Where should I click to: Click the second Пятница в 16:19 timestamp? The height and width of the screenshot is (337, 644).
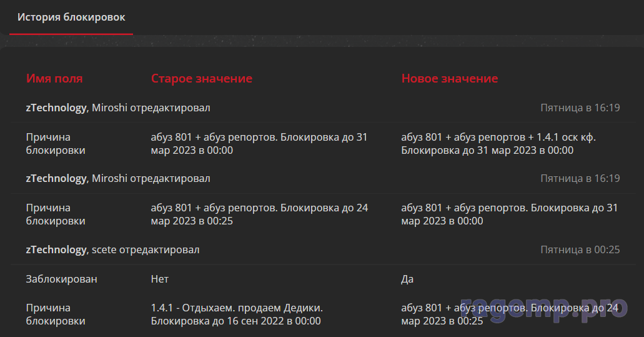tap(580, 179)
